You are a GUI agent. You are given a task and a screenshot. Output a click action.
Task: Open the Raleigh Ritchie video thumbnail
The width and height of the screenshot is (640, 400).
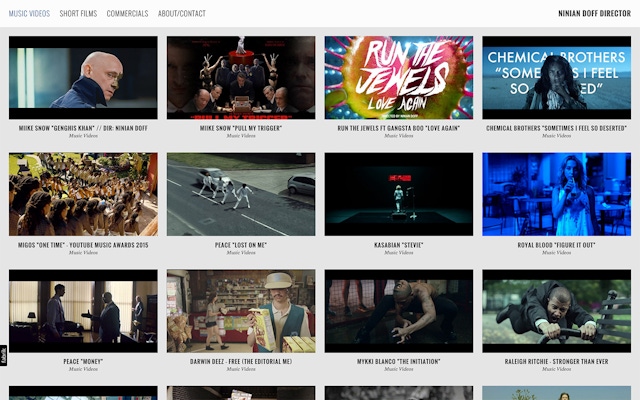click(556, 311)
